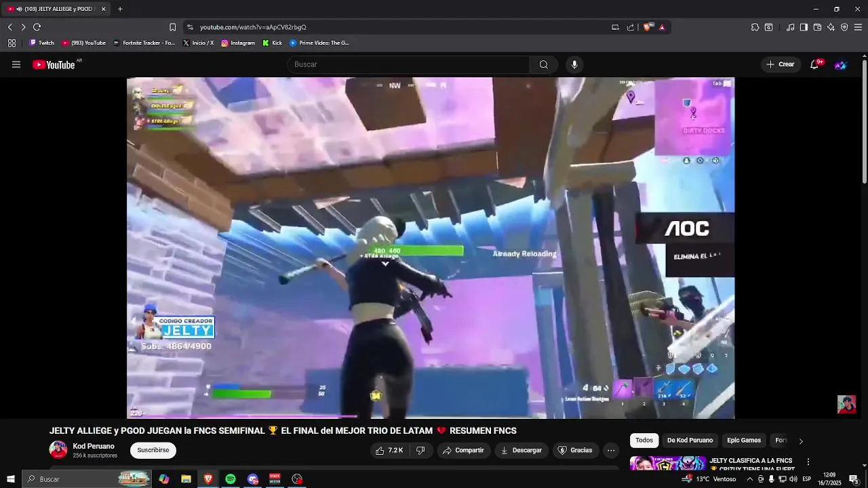Open the Twitch bookmark
The width and height of the screenshot is (868, 488).
pos(41,43)
